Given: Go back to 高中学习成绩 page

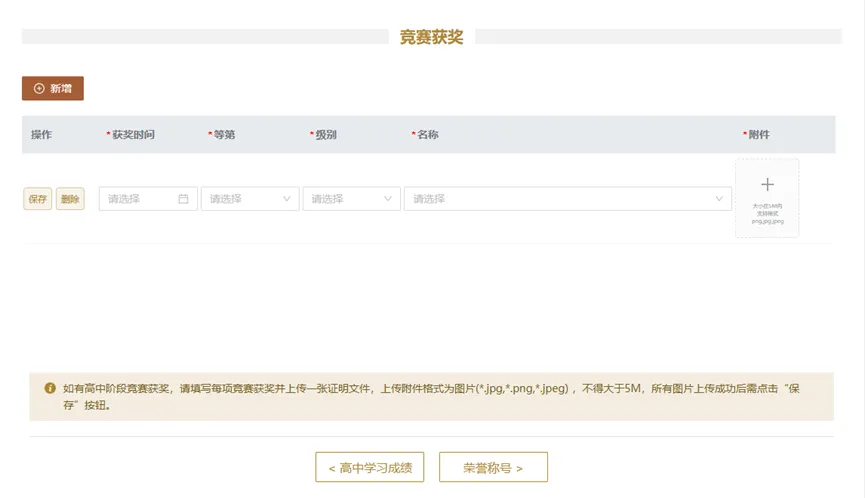Looking at the screenshot, I should (370, 468).
